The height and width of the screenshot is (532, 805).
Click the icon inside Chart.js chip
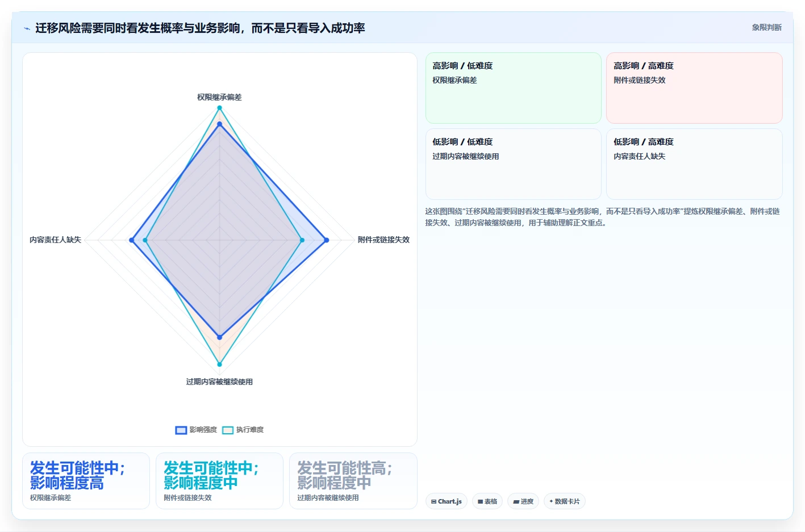click(433, 502)
